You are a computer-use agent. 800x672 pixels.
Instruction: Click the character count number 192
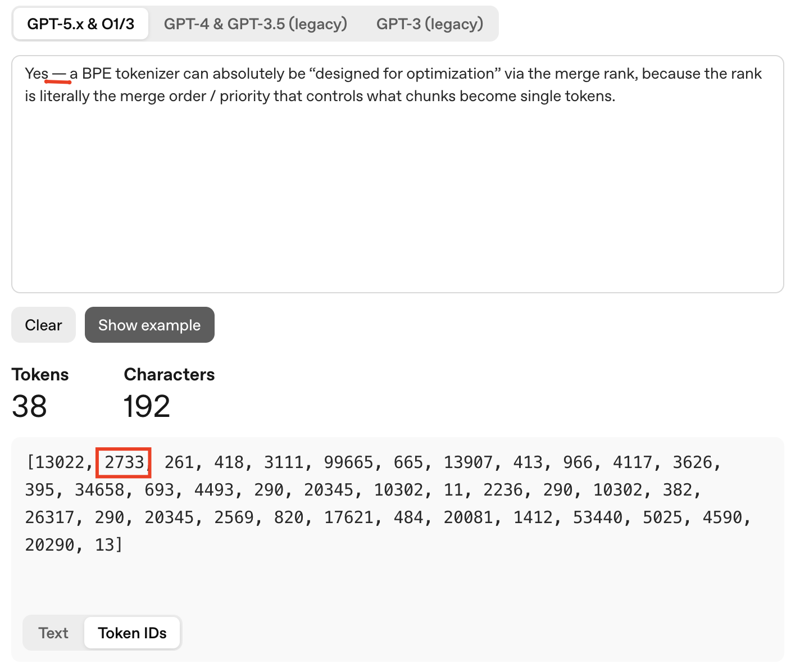point(147,406)
